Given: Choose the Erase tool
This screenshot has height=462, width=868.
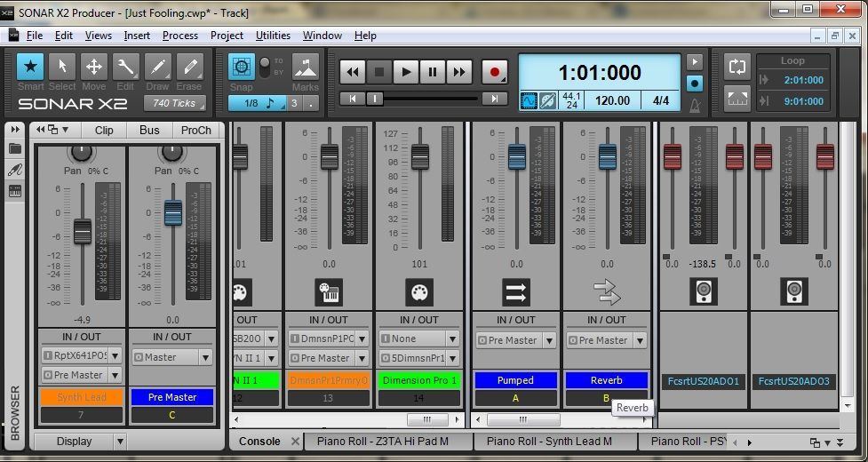Looking at the screenshot, I should (x=189, y=68).
